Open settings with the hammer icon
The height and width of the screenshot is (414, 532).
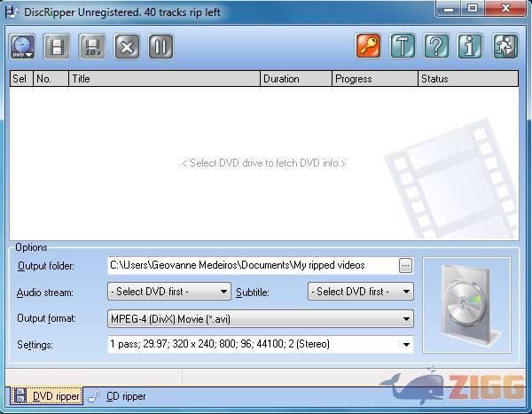coord(403,46)
